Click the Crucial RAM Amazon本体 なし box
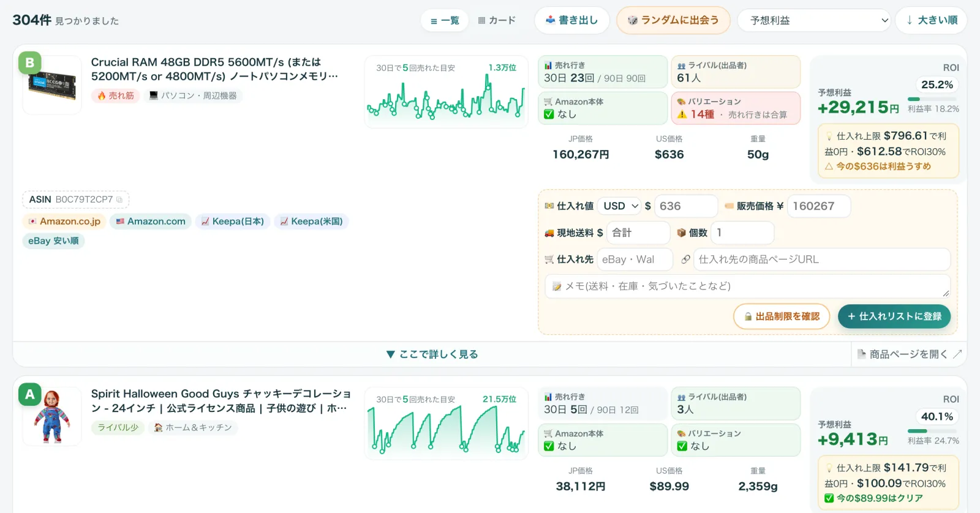 point(603,108)
